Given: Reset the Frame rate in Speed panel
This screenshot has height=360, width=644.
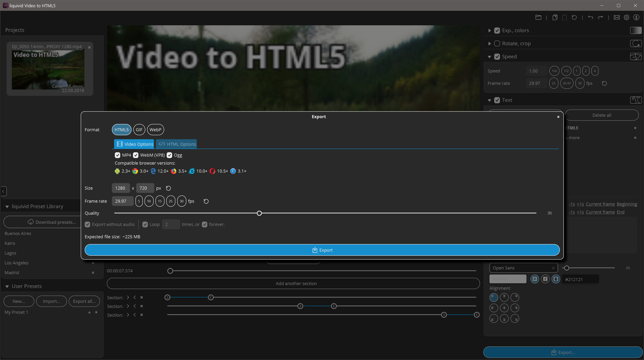Looking at the screenshot, I should [x=604, y=83].
